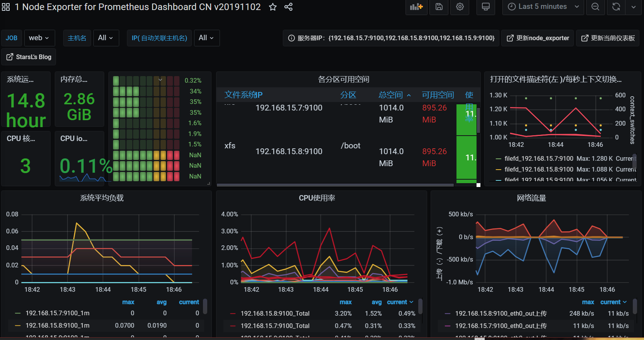The image size is (644, 340).
Task: Toggle series 192.168.15.7:9100_eth0_out上传 in network legend
Action: point(501,326)
